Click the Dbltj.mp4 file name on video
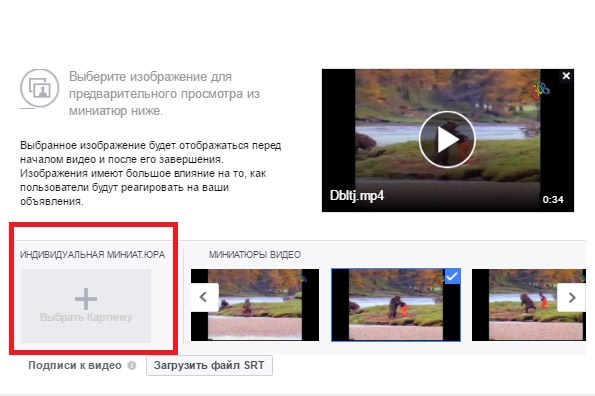Viewport: 595px width, 396px height. 357,196
